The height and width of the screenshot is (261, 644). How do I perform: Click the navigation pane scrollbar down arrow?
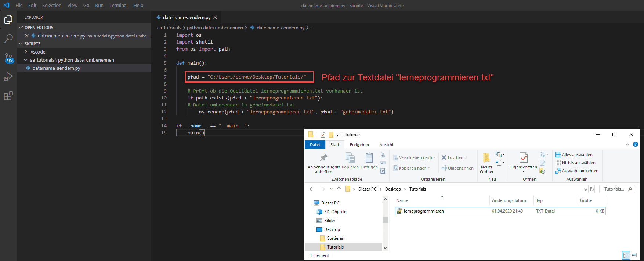tap(385, 248)
